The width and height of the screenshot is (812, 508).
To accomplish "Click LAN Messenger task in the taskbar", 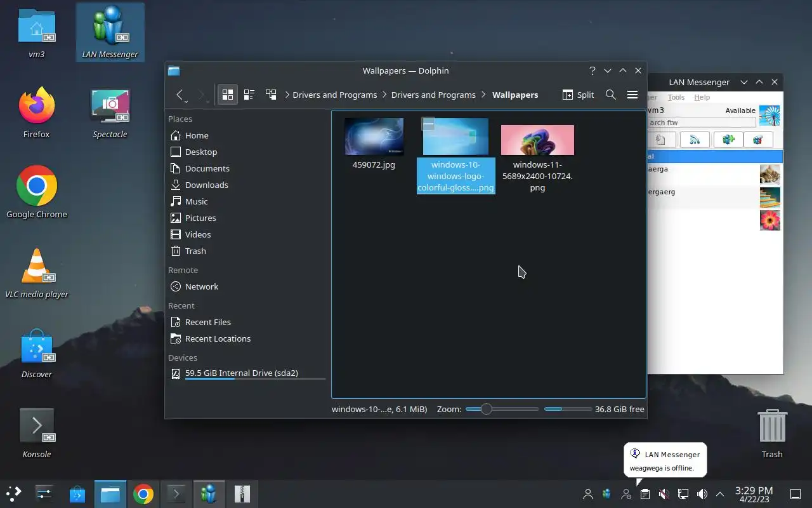I will (x=209, y=494).
